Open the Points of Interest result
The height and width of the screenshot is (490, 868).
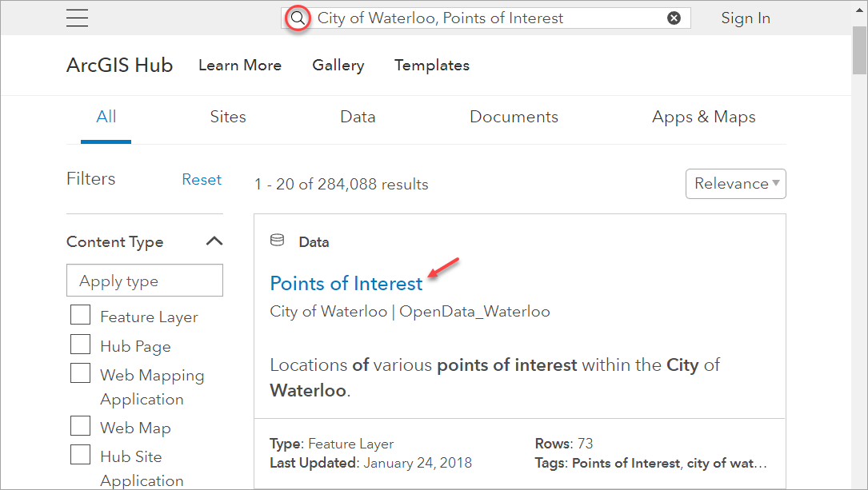(346, 284)
